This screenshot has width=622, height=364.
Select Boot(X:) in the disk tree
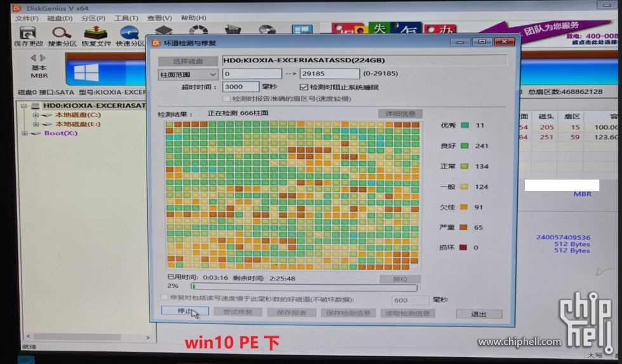pyautogui.click(x=61, y=133)
